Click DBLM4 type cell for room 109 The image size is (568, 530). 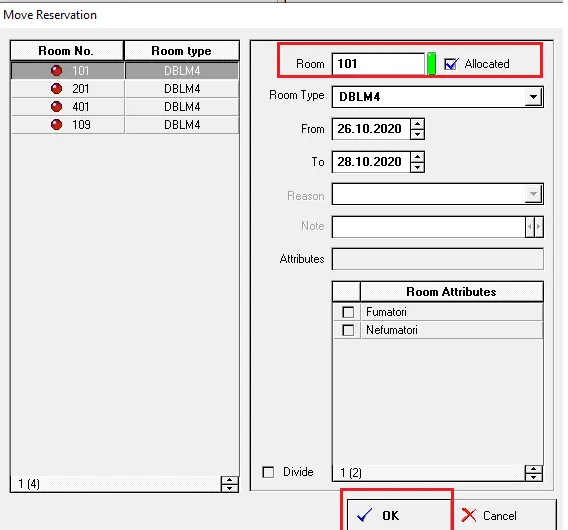click(x=182, y=125)
